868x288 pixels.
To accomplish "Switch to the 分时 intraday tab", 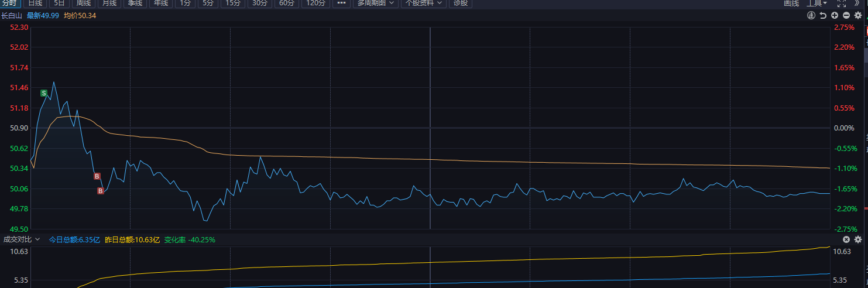I will coord(10,3).
